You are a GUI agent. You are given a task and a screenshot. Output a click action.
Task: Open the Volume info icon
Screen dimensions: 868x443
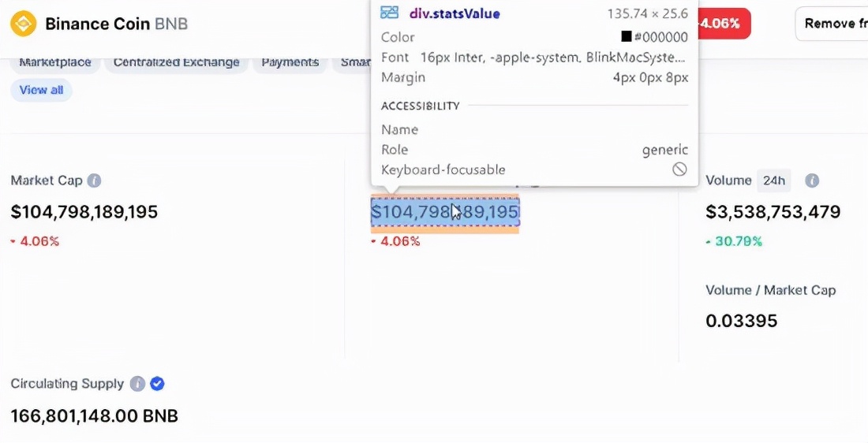click(812, 181)
